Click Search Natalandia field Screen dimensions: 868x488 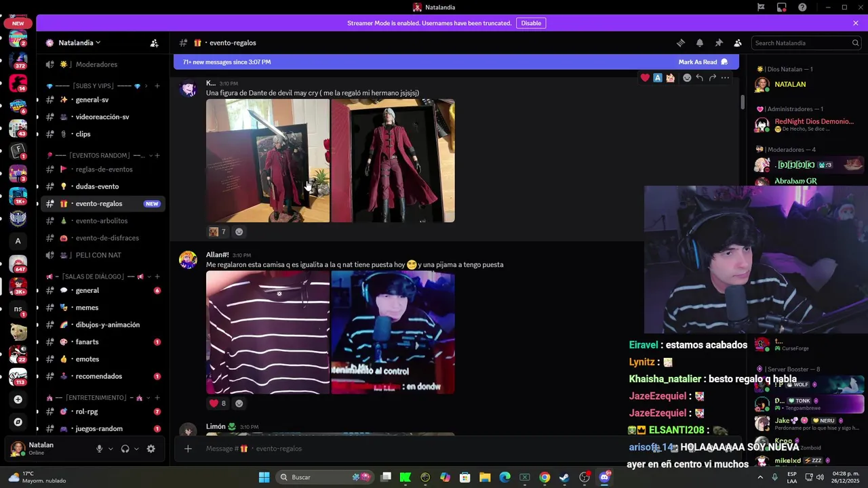[807, 43]
